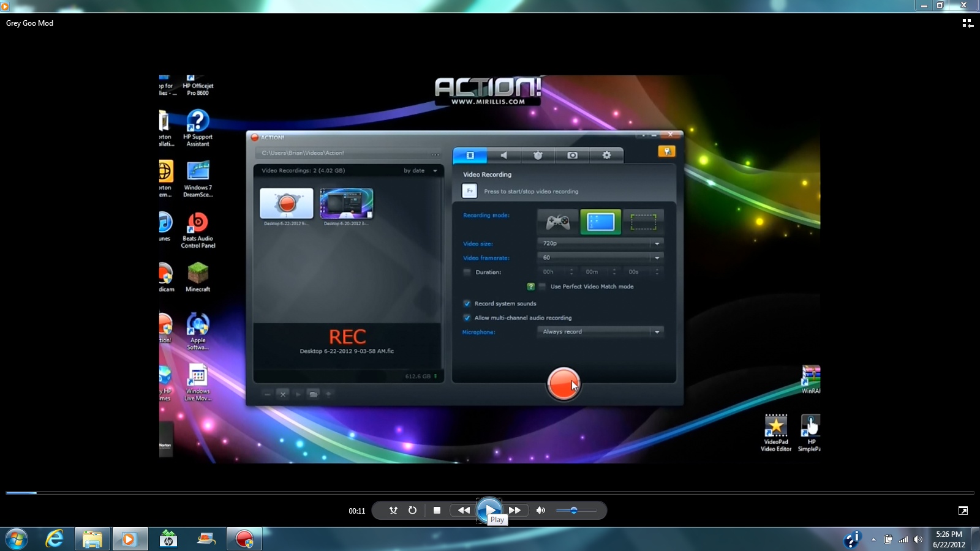Click the big red record button
Viewport: 980px width, 551px height.
[x=563, y=384]
